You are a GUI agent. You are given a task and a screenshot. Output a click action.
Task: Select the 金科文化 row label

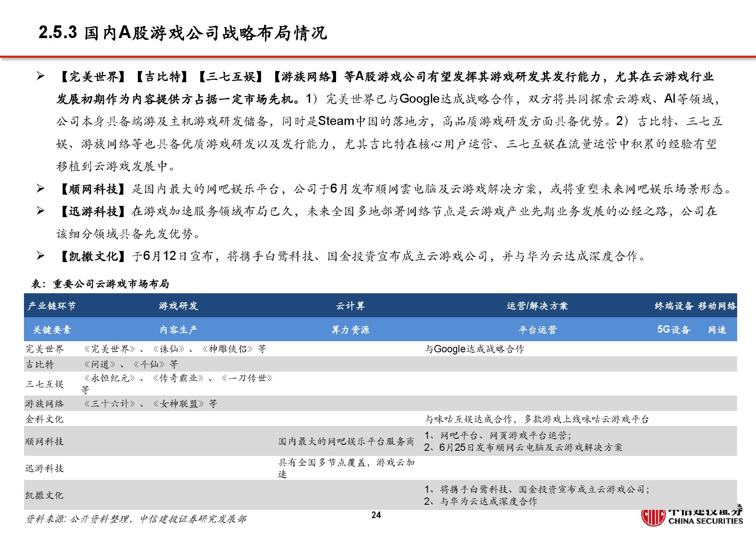pyautogui.click(x=44, y=419)
